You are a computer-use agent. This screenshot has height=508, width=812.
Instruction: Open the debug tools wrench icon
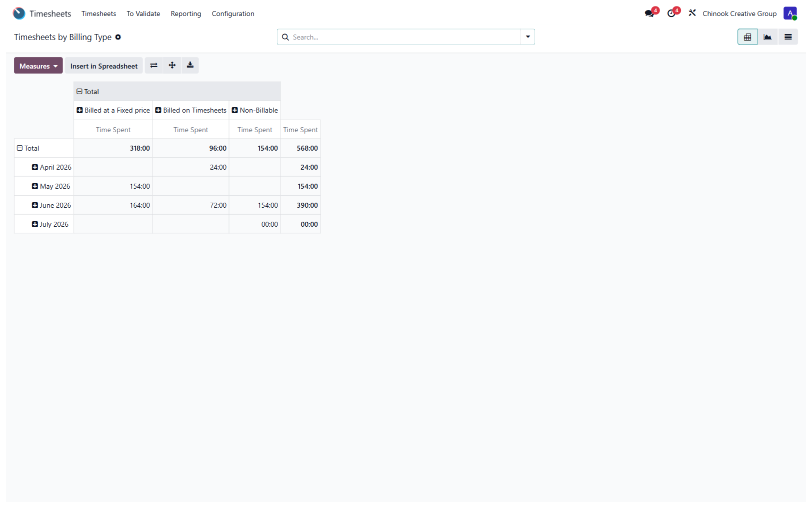pos(692,13)
